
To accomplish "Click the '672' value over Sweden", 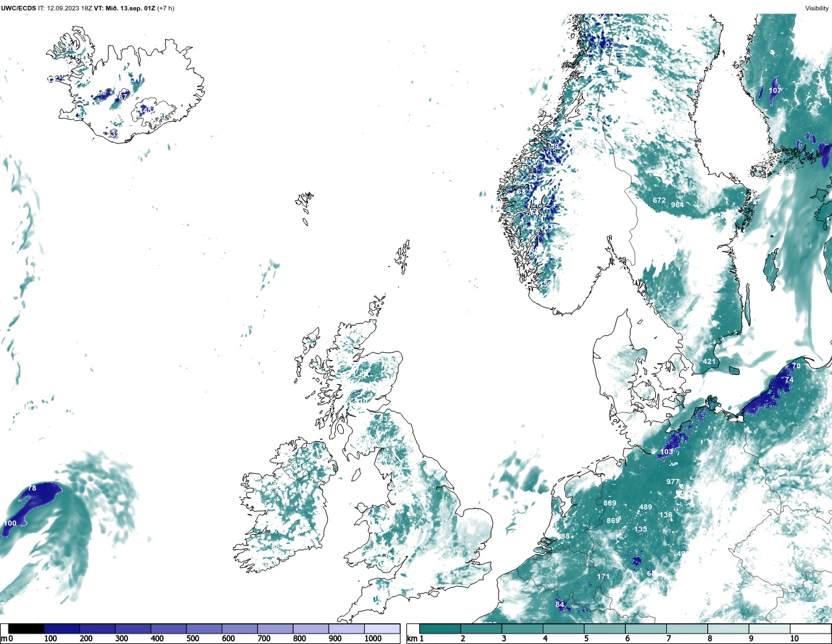I will tap(659, 200).
